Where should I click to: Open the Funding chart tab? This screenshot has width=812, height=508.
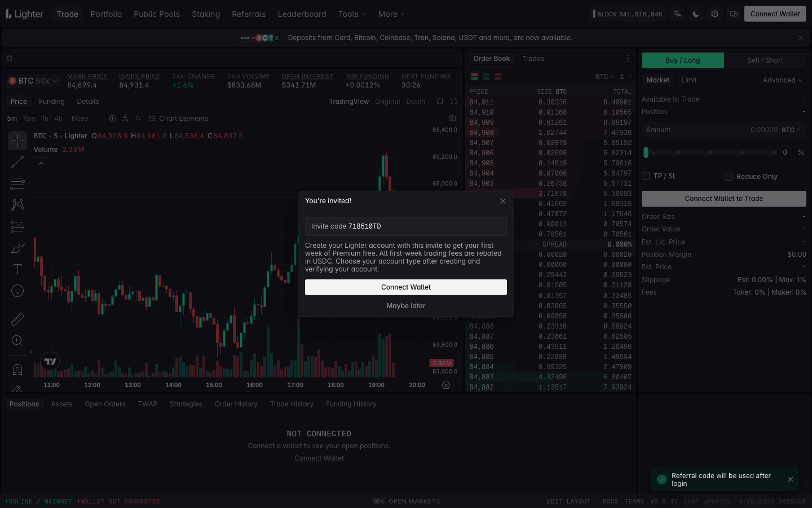[x=52, y=102]
